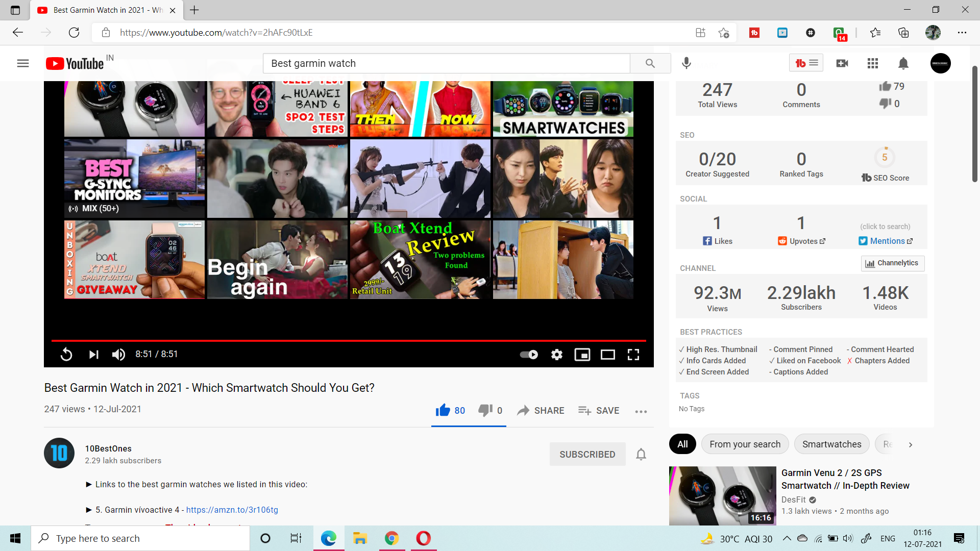Toggle the autoplay switch
This screenshot has height=551, width=980.
[529, 355]
